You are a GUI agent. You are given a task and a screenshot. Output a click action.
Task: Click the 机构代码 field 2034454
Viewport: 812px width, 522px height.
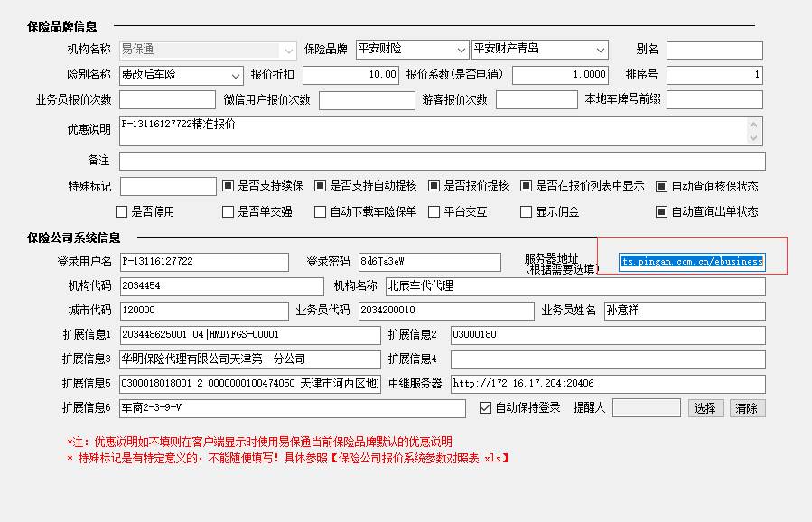(x=221, y=286)
